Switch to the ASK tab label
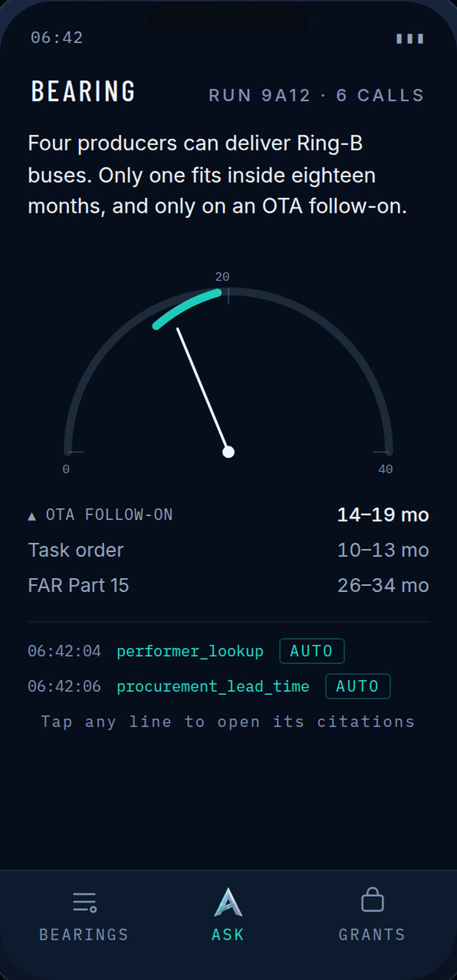Screen dimensions: 457x980 pyautogui.click(x=228, y=934)
